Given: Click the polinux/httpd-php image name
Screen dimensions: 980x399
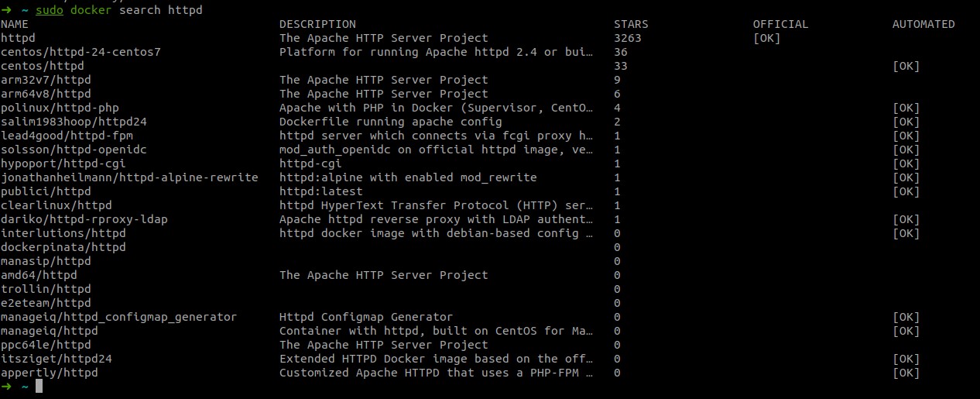Looking at the screenshot, I should tap(60, 108).
